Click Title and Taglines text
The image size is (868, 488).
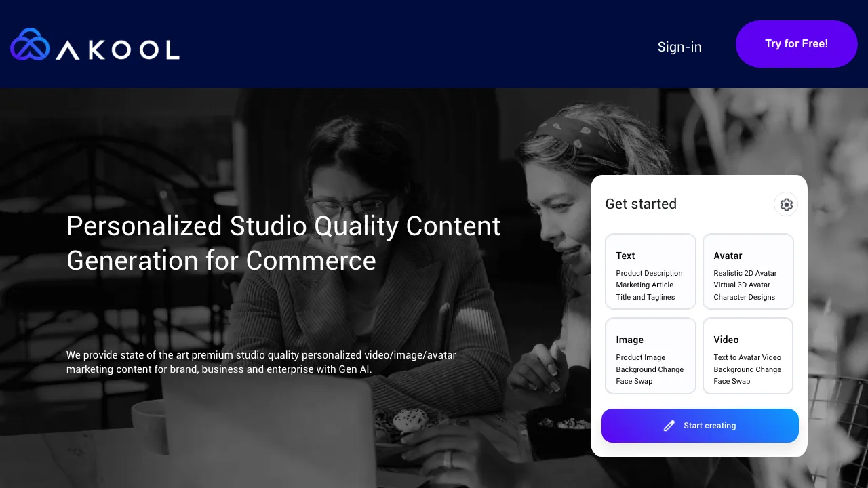646,297
